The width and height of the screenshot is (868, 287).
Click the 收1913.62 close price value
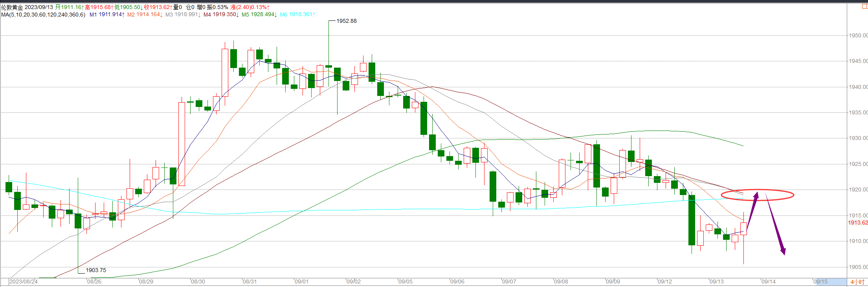tap(158, 7)
